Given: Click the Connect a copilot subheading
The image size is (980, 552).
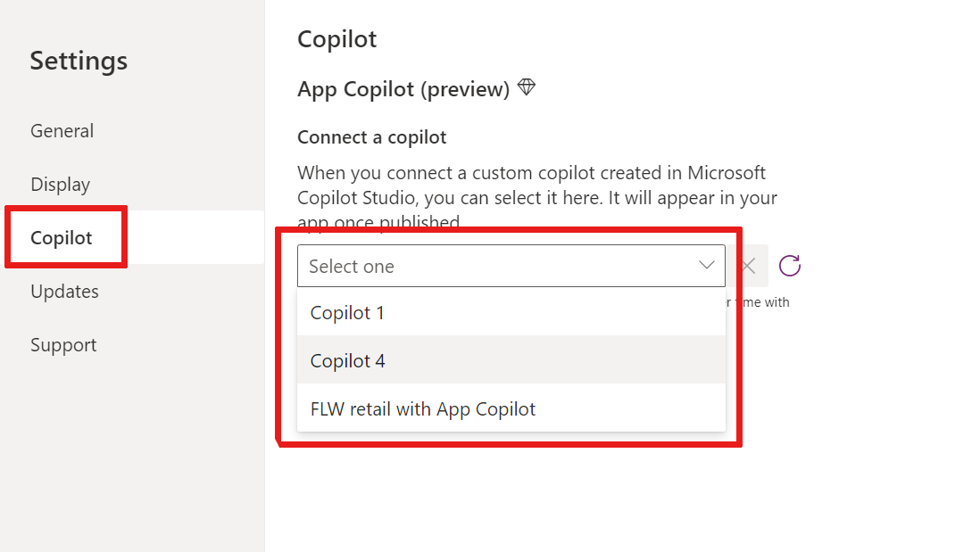Looking at the screenshot, I should pyautogui.click(x=372, y=136).
